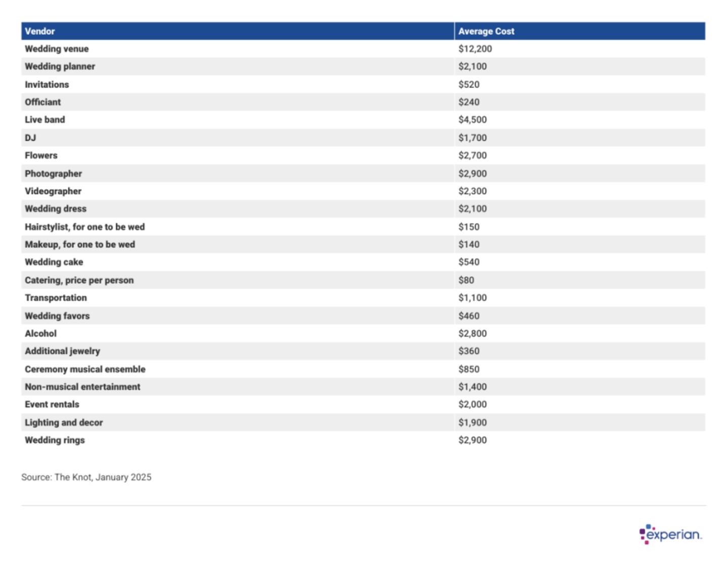
Task: Select the Invitations row label
Action: 47,84
